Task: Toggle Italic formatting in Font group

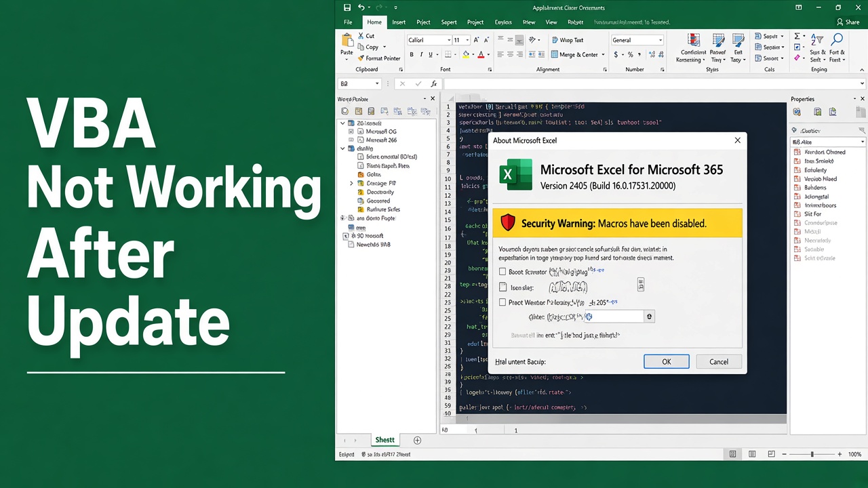Action: click(x=421, y=55)
